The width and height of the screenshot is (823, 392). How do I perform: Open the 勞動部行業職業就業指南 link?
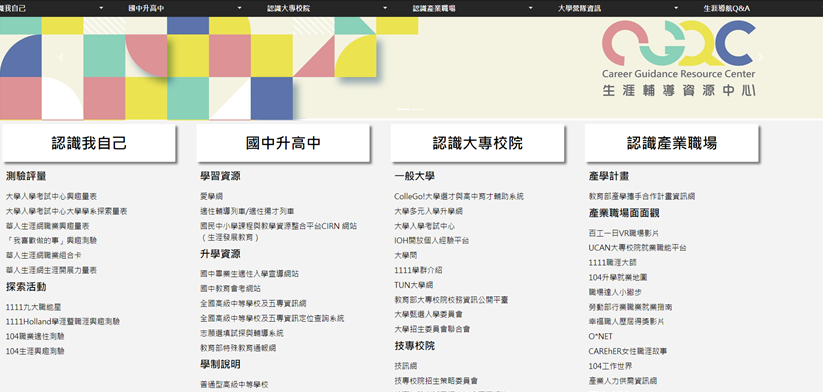pyautogui.click(x=630, y=307)
